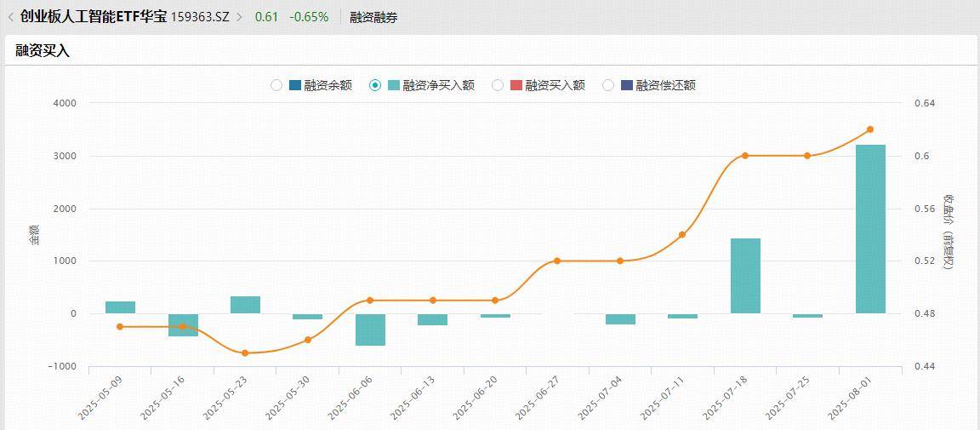
Task: Open the 创业板人工智能ETF华宝 title link
Action: [x=94, y=17]
